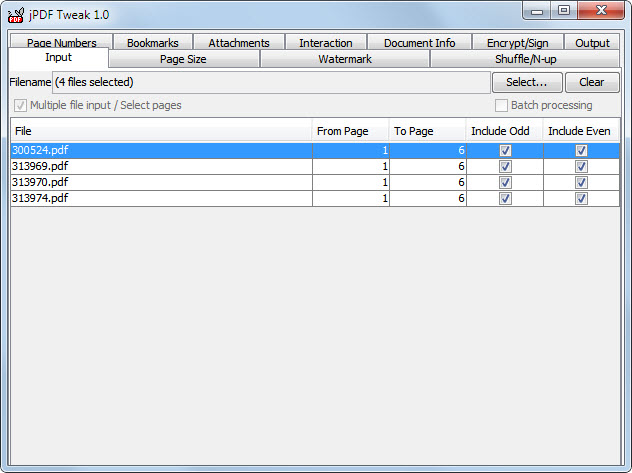The width and height of the screenshot is (632, 473).
Task: Open the Shuffle/N-up tab
Action: coord(525,59)
